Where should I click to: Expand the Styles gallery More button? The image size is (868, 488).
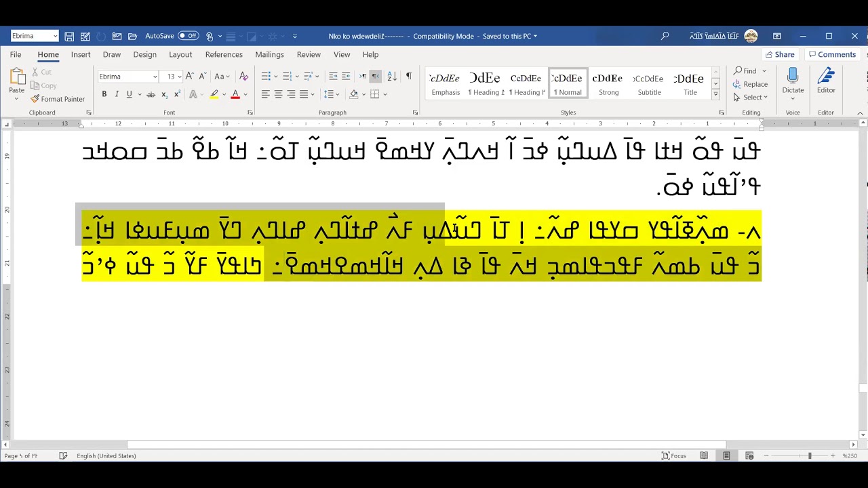[x=715, y=94]
